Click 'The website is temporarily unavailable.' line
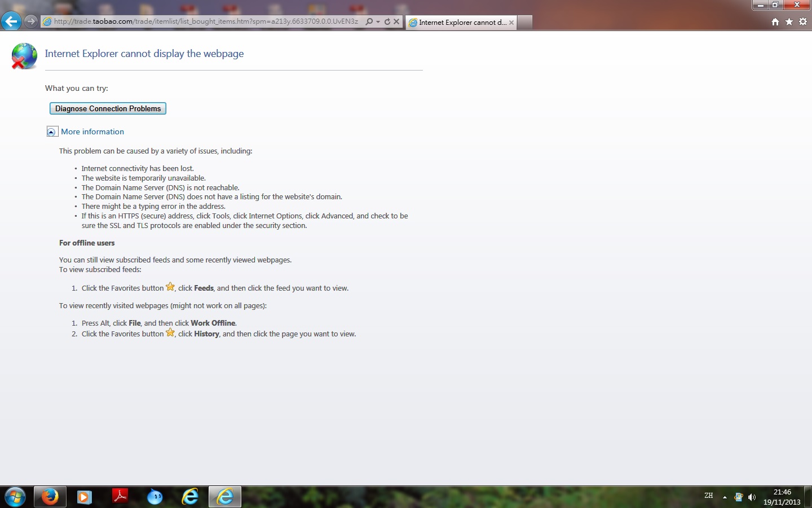The image size is (812, 508). (x=144, y=178)
